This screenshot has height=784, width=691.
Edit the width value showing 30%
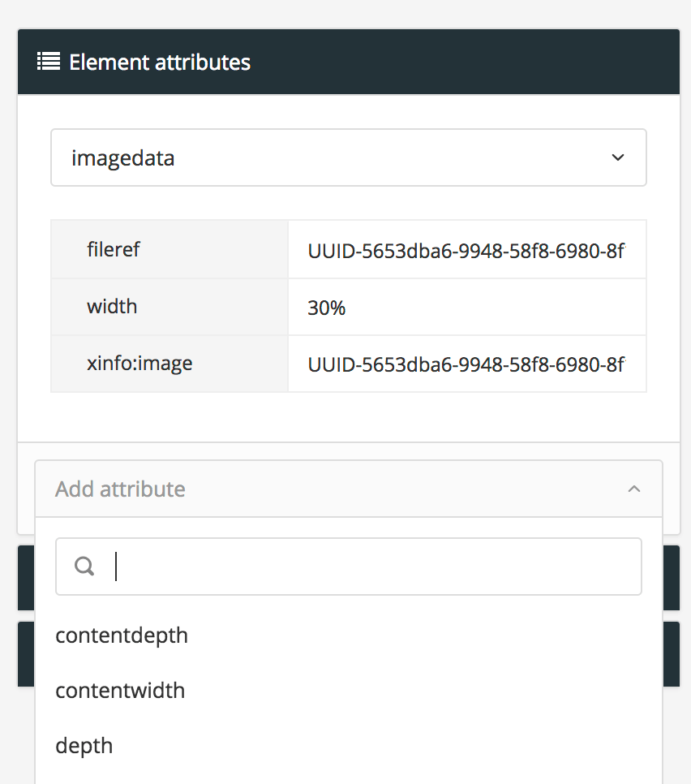click(466, 307)
